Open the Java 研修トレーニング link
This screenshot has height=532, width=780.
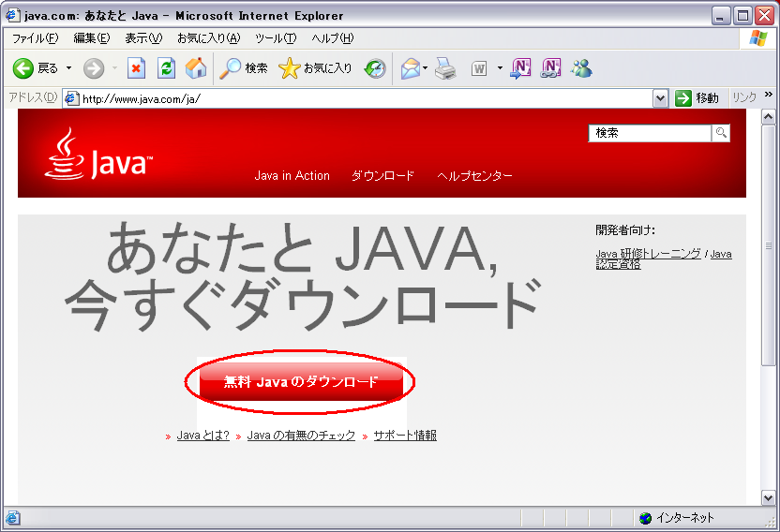pyautogui.click(x=648, y=254)
